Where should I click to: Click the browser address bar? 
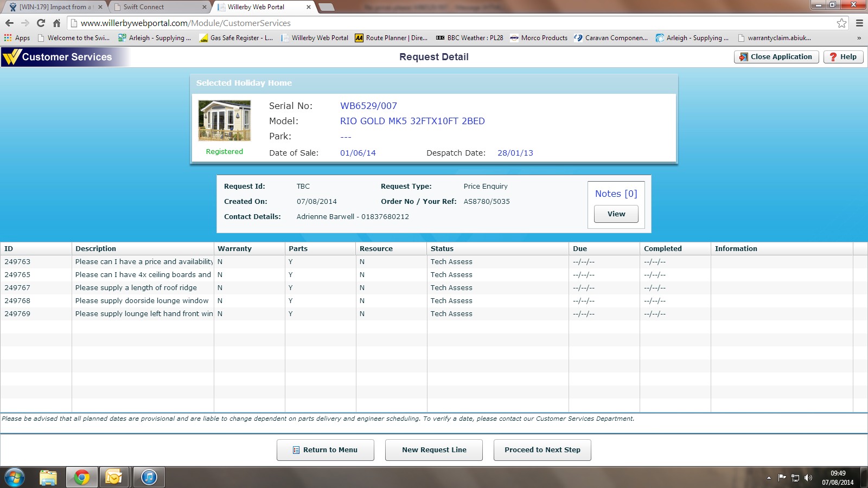(x=434, y=23)
